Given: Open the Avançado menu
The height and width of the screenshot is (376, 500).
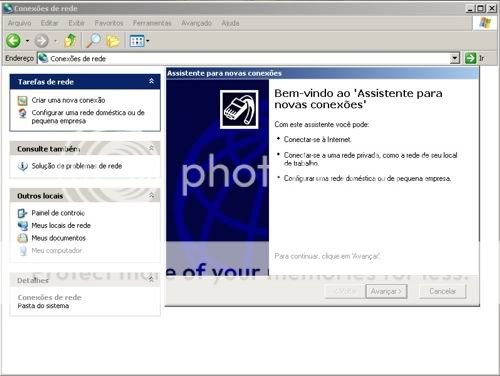Looking at the screenshot, I should click(196, 23).
